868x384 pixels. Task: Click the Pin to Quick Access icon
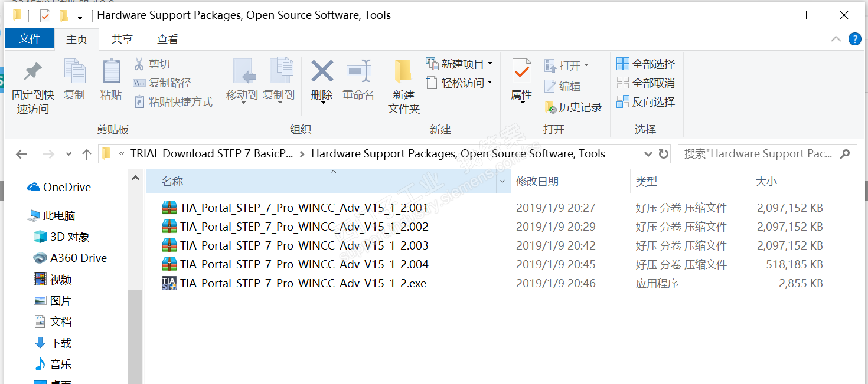click(32, 73)
